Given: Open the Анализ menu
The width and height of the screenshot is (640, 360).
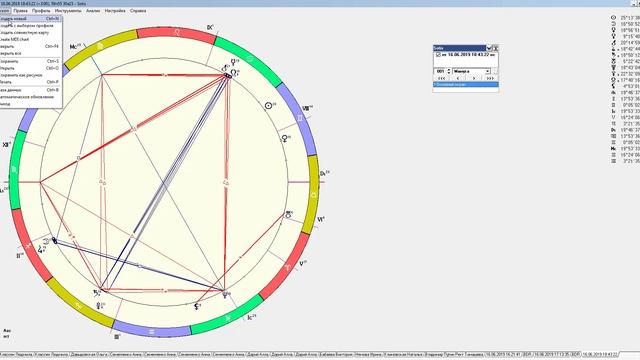Looking at the screenshot, I should (x=93, y=11).
